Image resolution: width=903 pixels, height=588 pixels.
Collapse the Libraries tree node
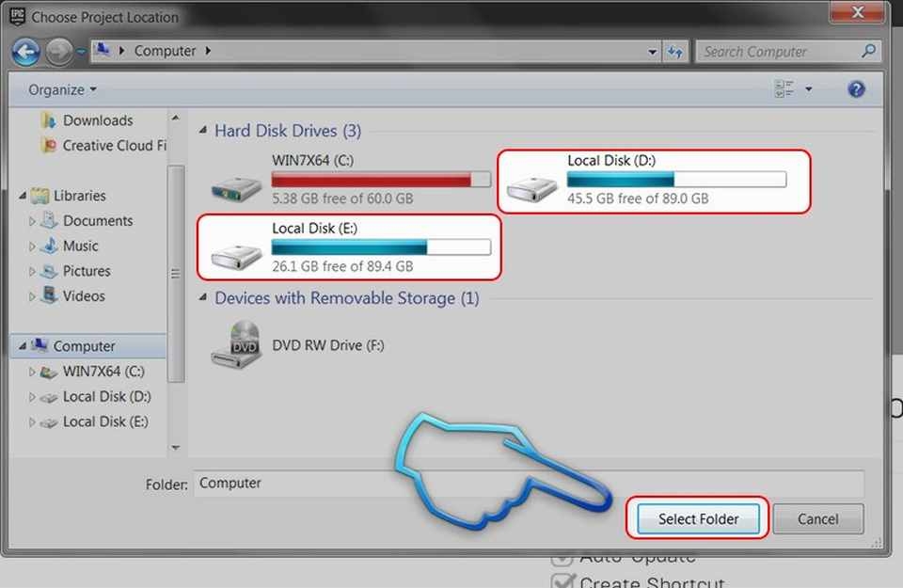[23, 196]
